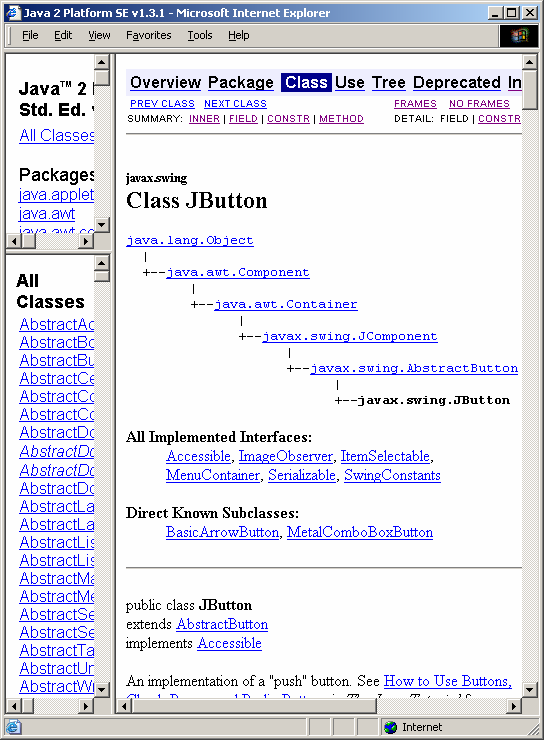Click the Internet zone globe icon
Viewport: 544px width, 740px height.
[391, 727]
